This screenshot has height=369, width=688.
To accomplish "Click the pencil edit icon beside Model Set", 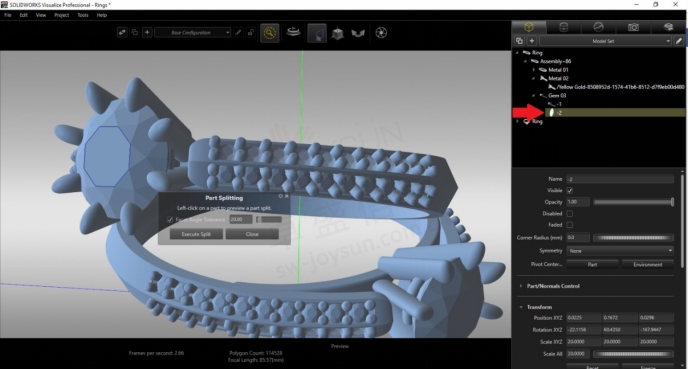I will (679, 41).
